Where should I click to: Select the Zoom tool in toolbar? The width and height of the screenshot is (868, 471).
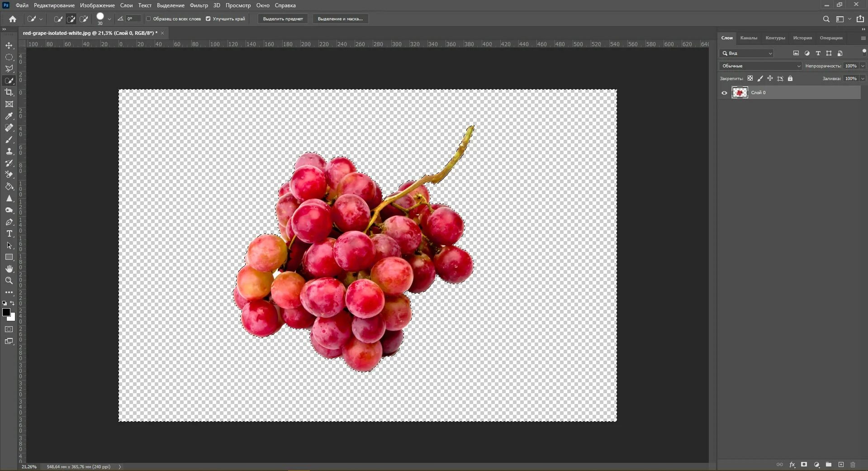9,281
